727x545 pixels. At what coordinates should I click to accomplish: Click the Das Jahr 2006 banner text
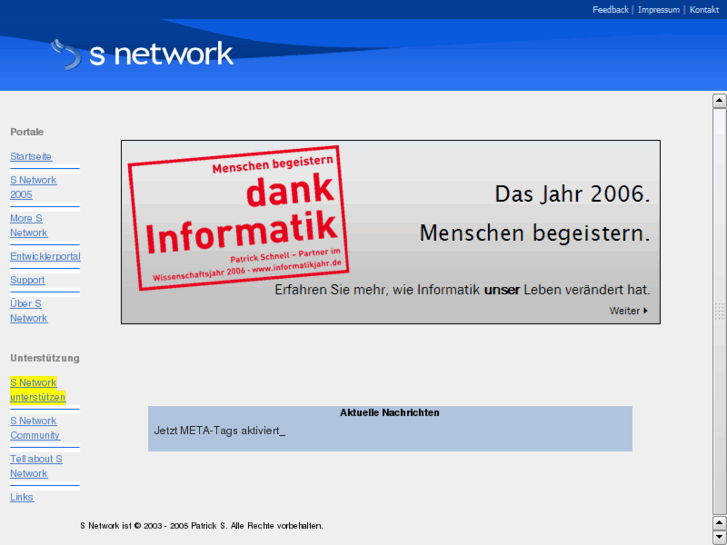572,194
